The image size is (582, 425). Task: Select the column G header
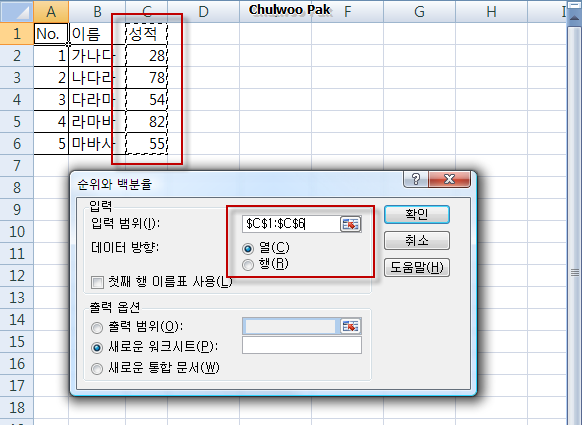pos(419,12)
